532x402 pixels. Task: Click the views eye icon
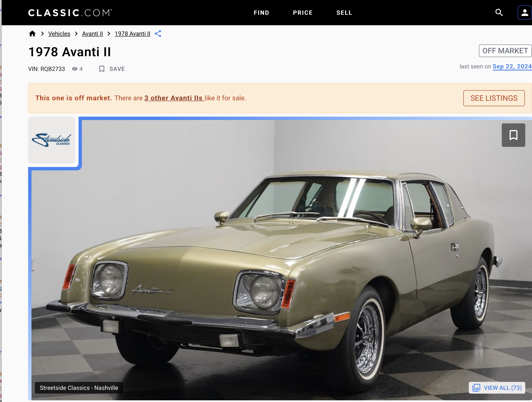pos(75,69)
